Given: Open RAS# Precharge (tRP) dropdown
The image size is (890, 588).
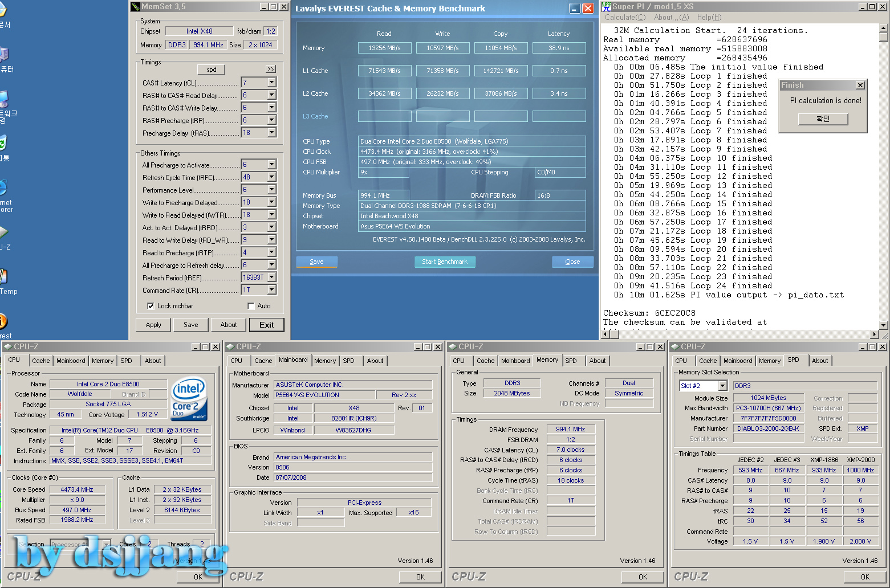Looking at the screenshot, I should 271,120.
